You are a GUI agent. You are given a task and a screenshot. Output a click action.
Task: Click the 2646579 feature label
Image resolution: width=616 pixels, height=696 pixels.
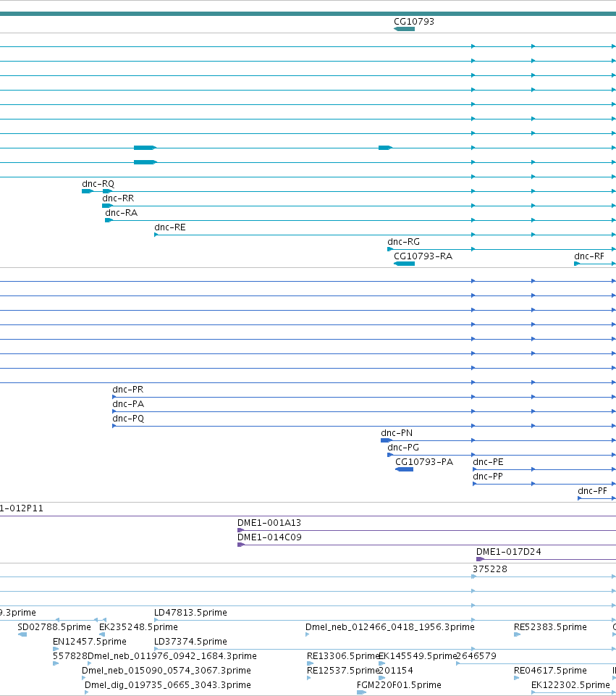(x=476, y=656)
